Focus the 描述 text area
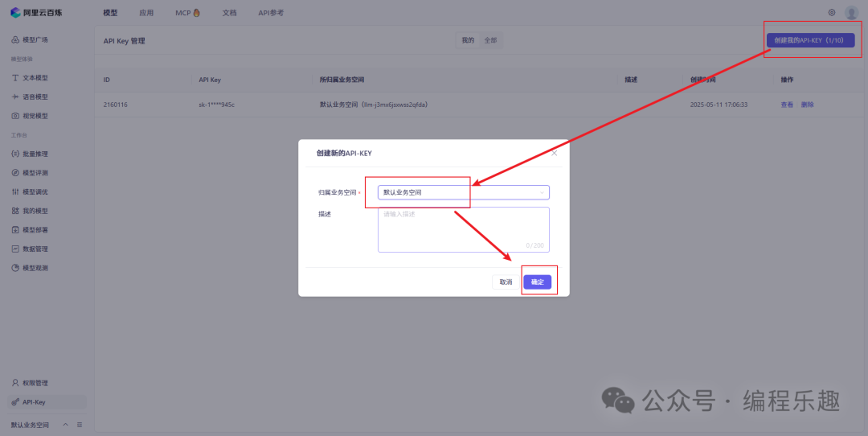 464,230
